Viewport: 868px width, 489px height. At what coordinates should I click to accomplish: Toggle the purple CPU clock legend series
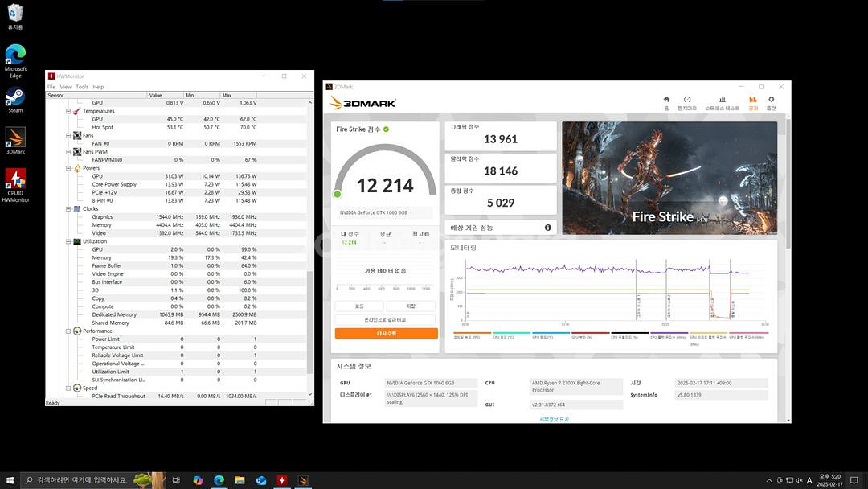point(669,336)
